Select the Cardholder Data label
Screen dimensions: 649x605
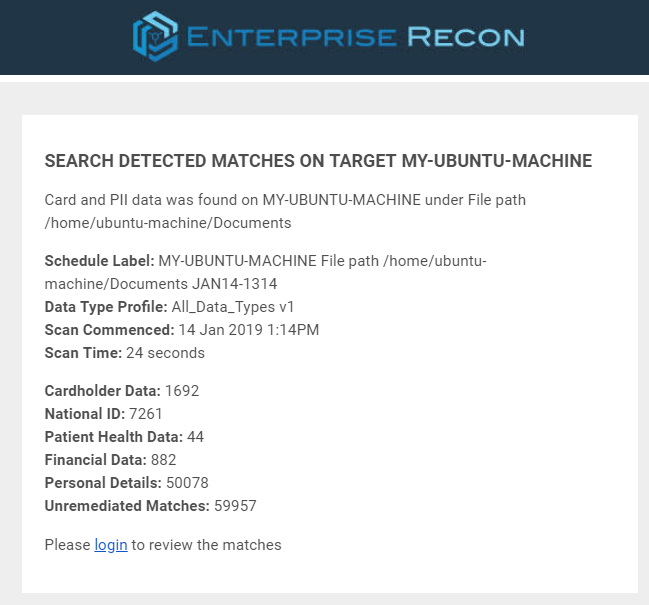tap(102, 390)
